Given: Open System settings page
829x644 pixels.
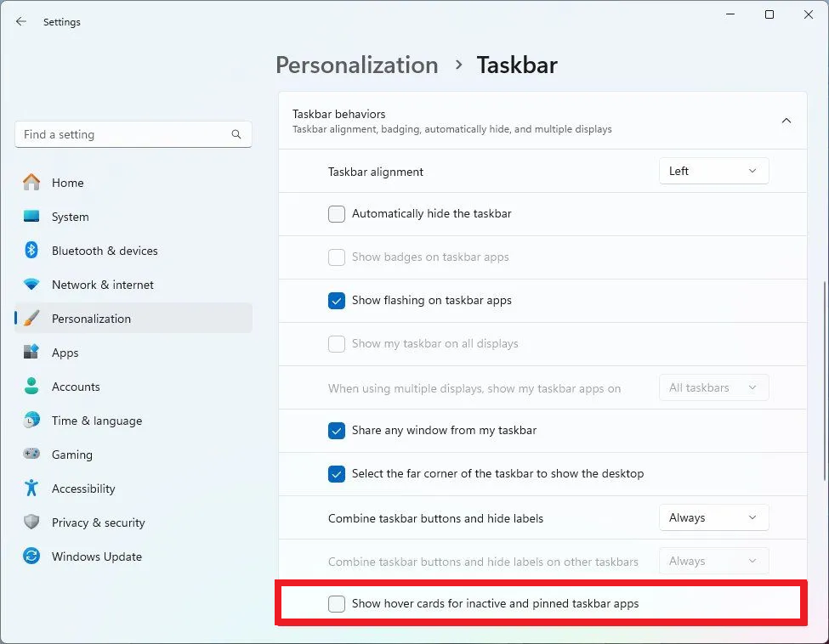Looking at the screenshot, I should 133,217.
